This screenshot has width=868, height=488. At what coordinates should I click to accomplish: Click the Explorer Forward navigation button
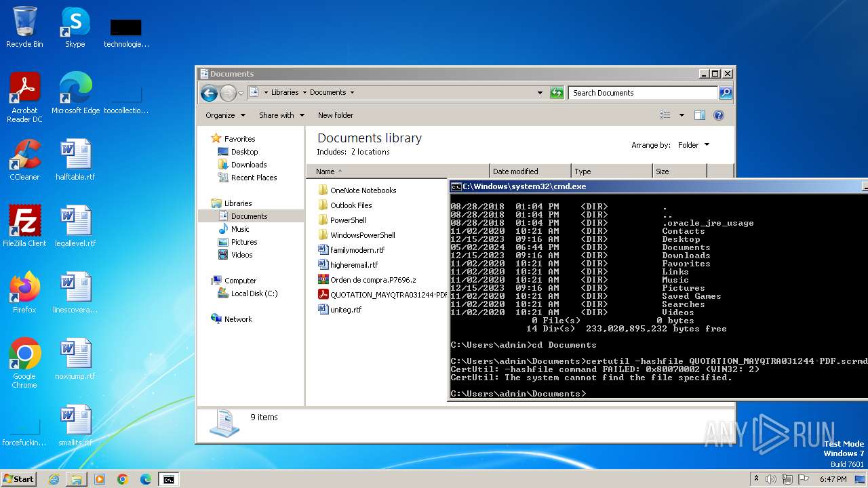228,93
